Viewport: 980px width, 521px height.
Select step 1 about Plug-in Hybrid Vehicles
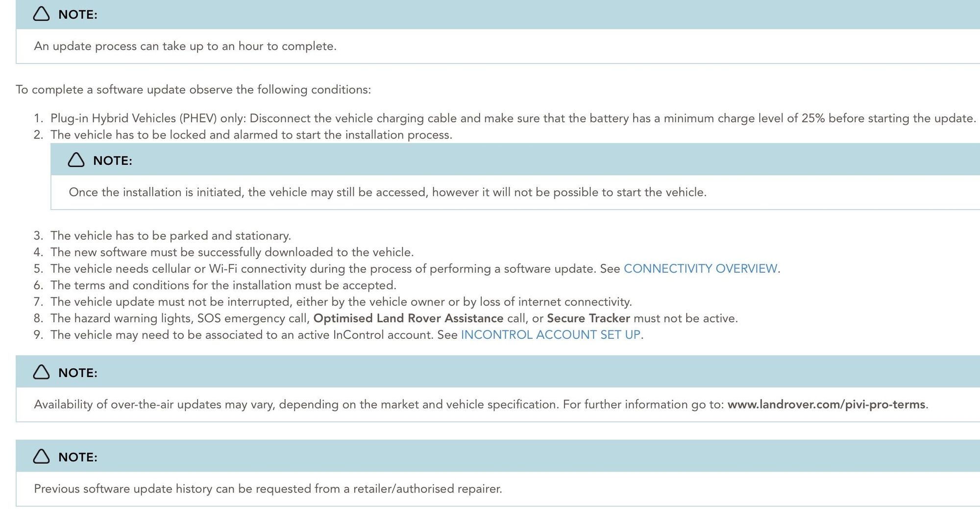[513, 118]
